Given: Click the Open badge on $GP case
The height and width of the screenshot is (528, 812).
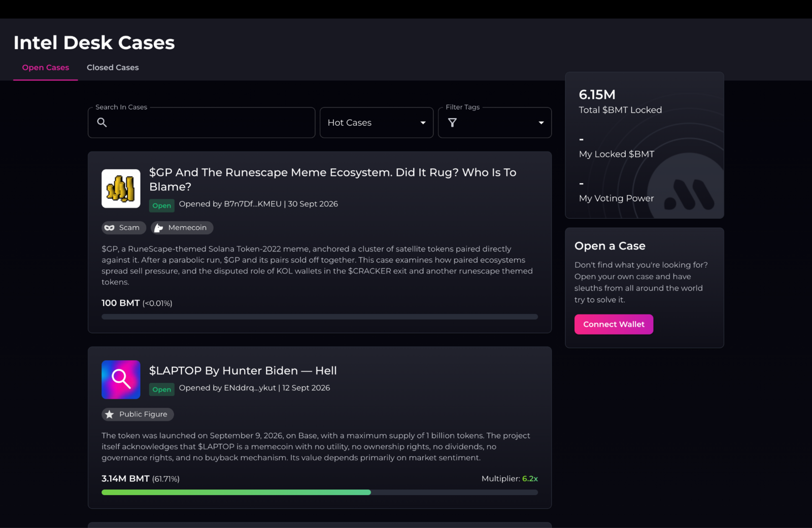Looking at the screenshot, I should [162, 205].
